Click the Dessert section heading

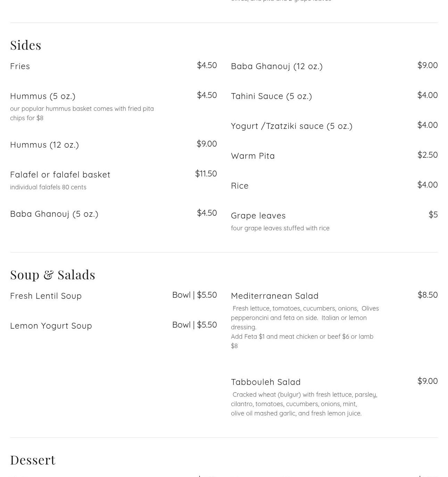tap(33, 460)
